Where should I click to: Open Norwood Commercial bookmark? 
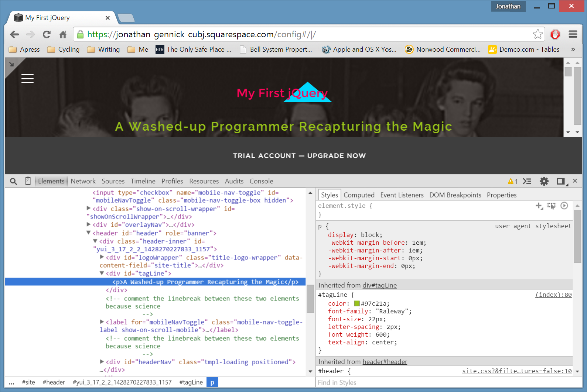[x=443, y=49]
